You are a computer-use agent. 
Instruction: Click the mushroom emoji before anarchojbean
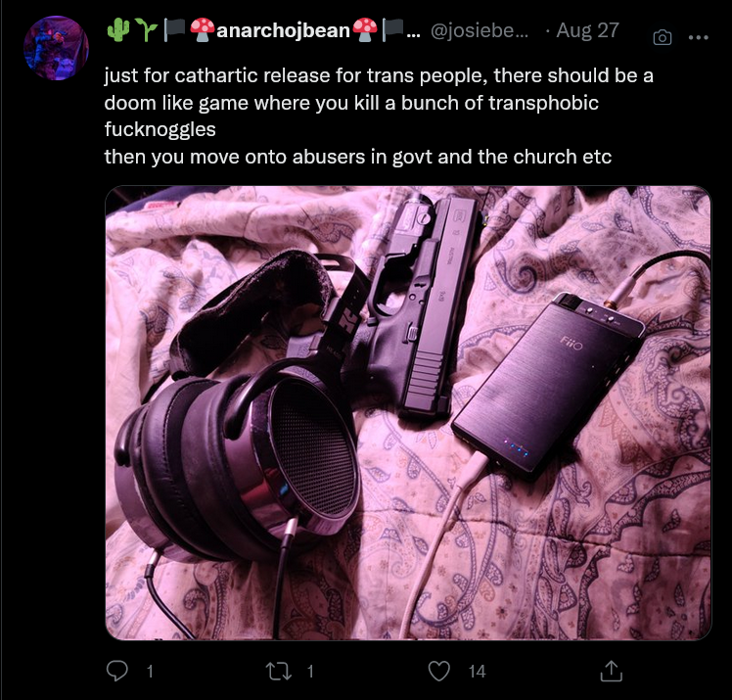click(x=203, y=30)
